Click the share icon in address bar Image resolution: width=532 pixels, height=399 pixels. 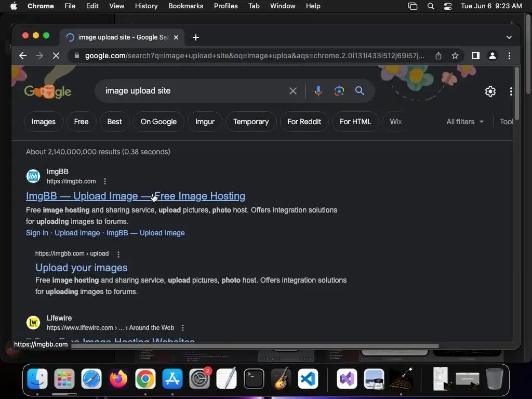coord(438,56)
